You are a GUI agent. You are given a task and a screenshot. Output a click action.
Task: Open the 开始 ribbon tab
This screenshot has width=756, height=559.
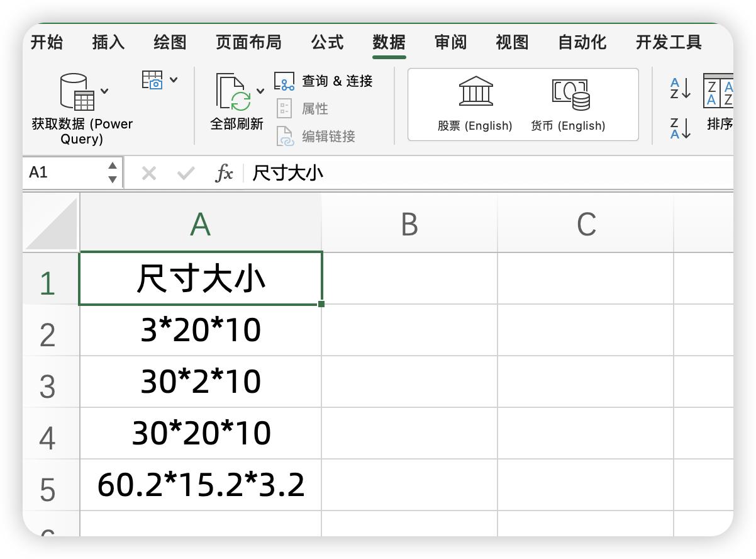[47, 42]
